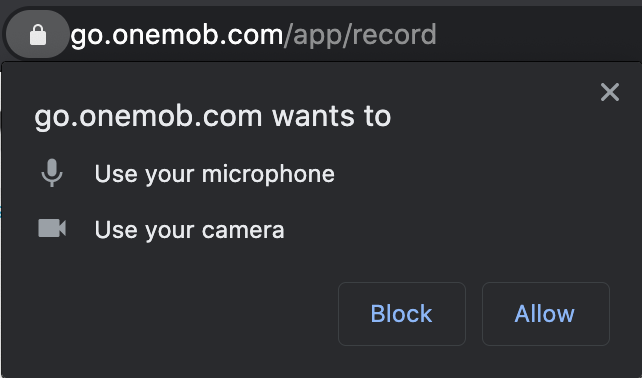
Task: Grant permissions using Allow button
Action: tap(545, 314)
